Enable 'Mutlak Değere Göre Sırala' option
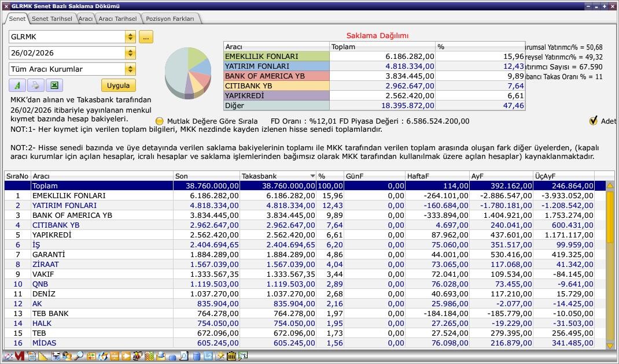The height and width of the screenshot is (364, 619). click(x=160, y=121)
